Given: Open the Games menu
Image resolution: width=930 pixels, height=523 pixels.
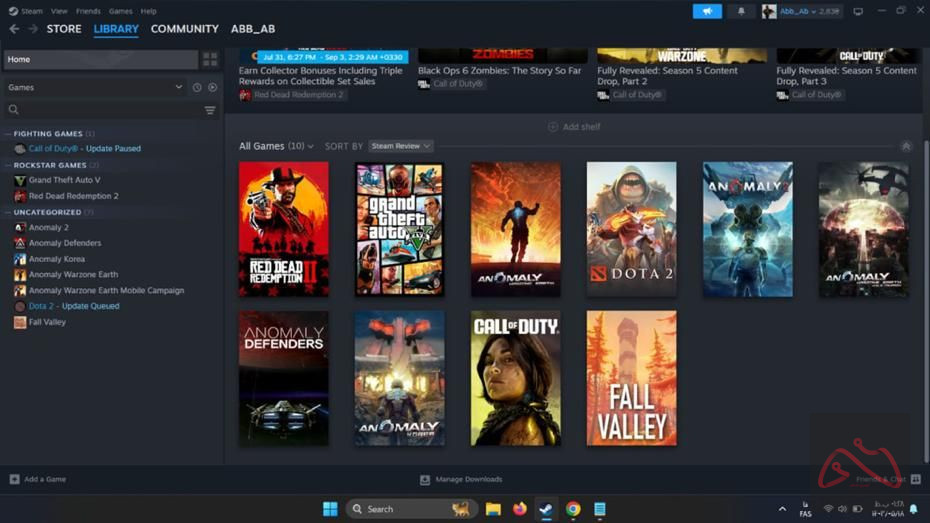Looking at the screenshot, I should click(120, 11).
